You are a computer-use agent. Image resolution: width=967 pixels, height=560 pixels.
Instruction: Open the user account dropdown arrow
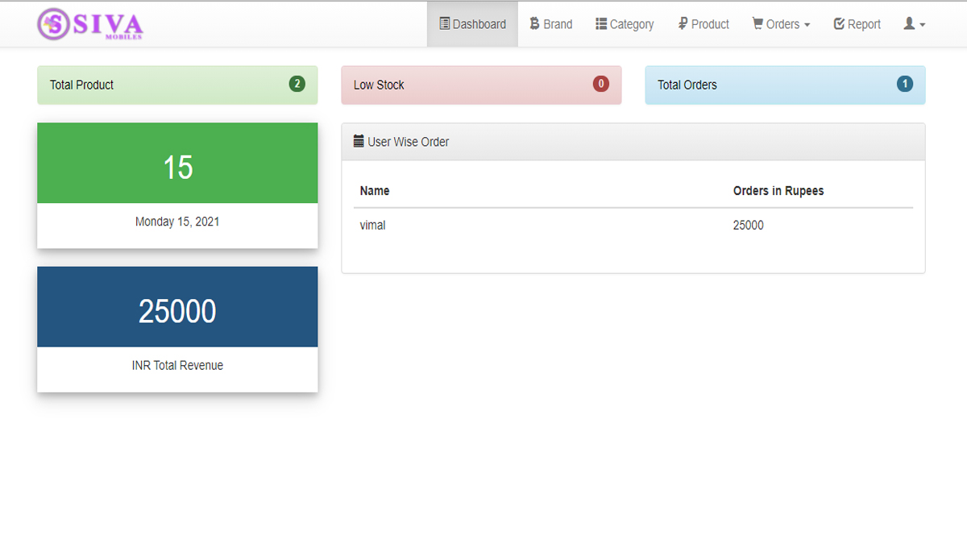[x=923, y=25]
